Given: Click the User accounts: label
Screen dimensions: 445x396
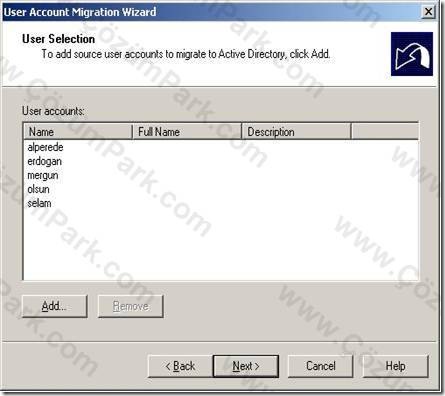Looking at the screenshot, I should pyautogui.click(x=53, y=111).
